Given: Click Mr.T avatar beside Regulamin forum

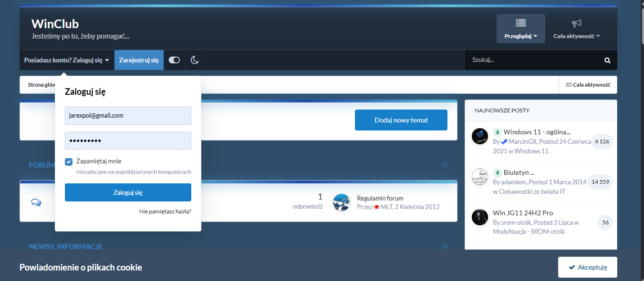Looking at the screenshot, I should coord(341,202).
